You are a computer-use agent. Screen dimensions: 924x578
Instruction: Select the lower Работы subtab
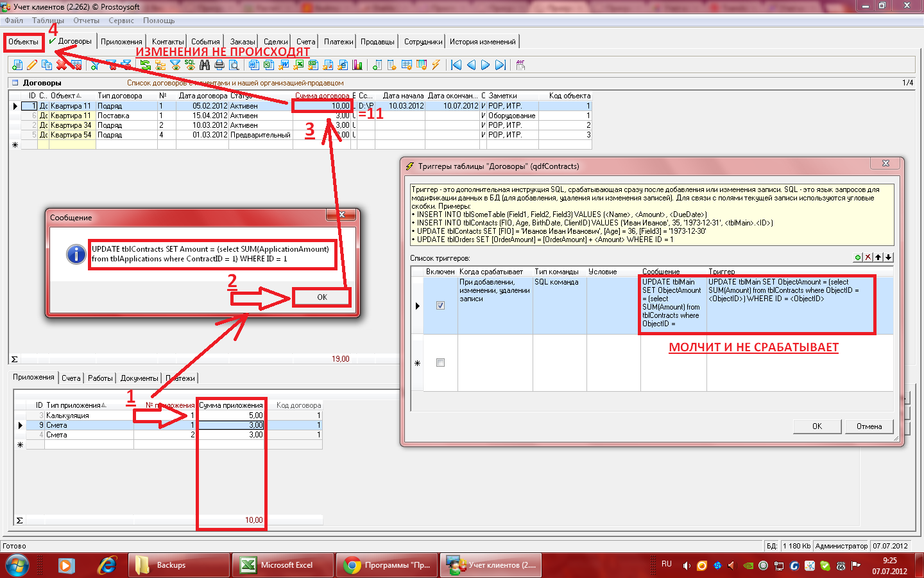100,378
